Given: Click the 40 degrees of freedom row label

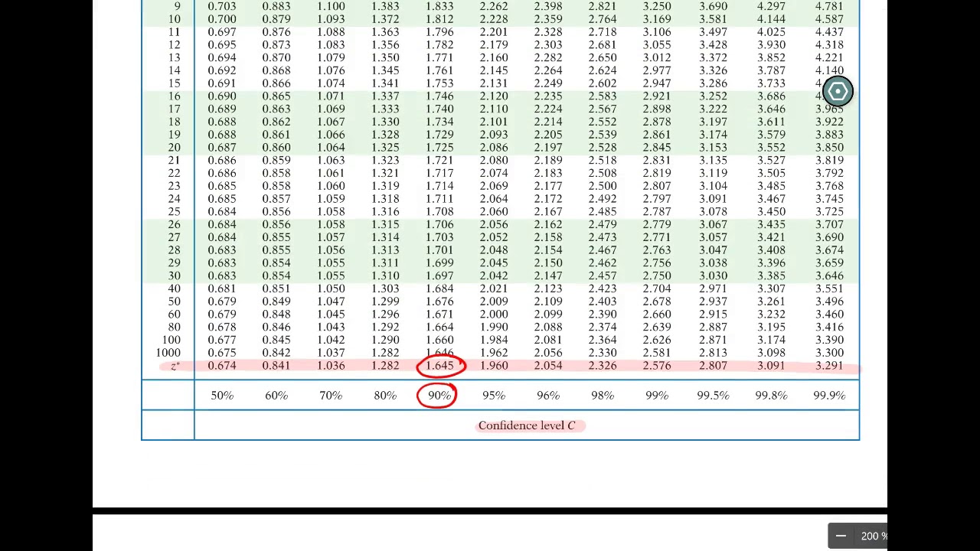Looking at the screenshot, I should 175,289.
